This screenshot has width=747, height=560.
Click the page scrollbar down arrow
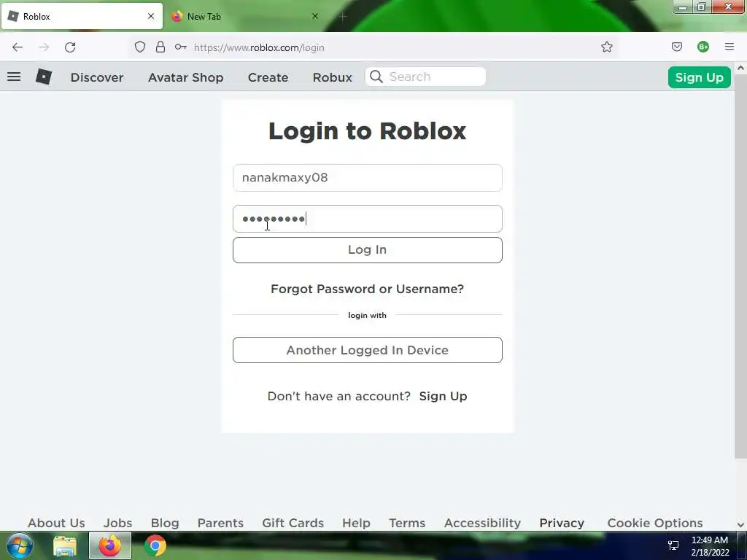pyautogui.click(x=740, y=525)
